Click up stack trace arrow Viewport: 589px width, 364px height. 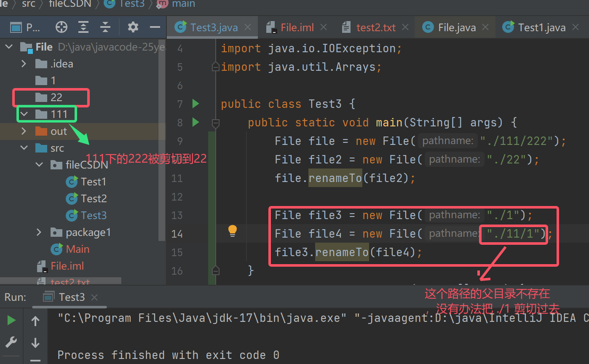point(35,321)
